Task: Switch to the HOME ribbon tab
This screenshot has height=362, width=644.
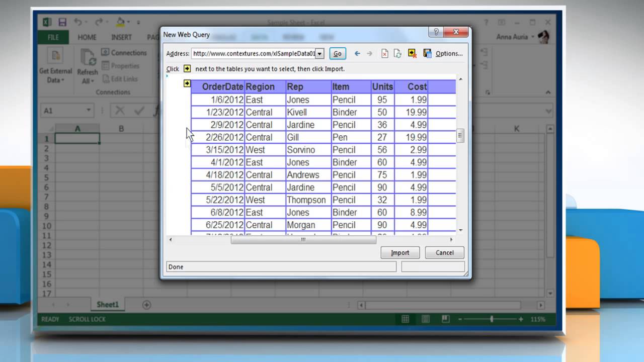Action: [x=87, y=37]
